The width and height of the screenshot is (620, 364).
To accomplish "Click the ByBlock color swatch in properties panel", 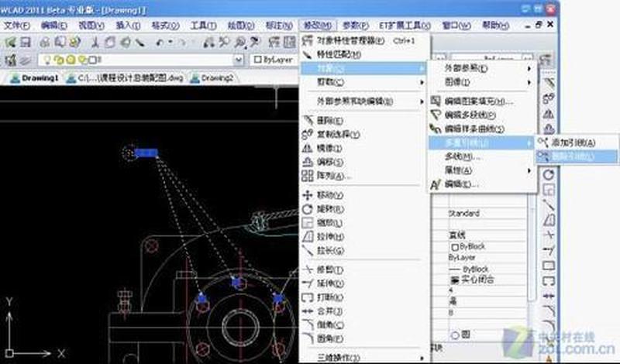I will click(x=455, y=247).
